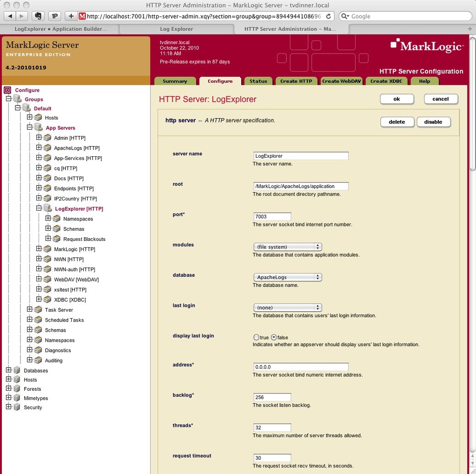
Task: Set display last login to false
Action: (x=274, y=337)
